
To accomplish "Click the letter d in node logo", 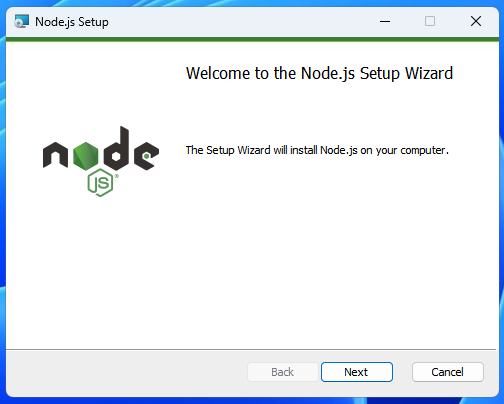I will [x=116, y=148].
